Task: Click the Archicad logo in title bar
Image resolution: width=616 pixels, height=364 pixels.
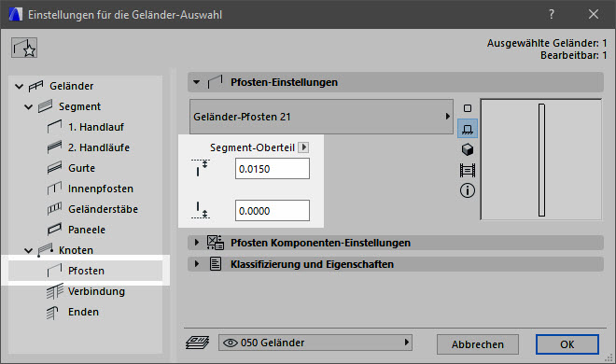Action: [15, 15]
